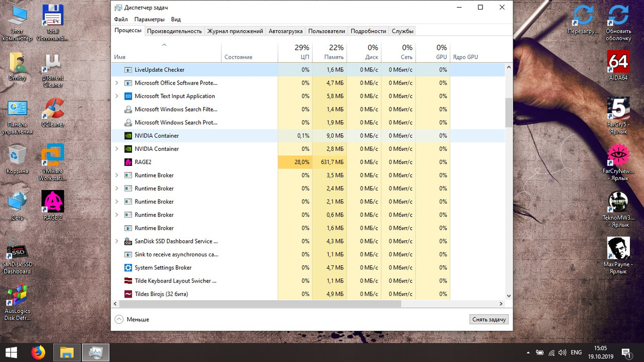Select the FarCry5 desktop shortcut
Viewport: 644px width, 362px height.
coord(618,116)
